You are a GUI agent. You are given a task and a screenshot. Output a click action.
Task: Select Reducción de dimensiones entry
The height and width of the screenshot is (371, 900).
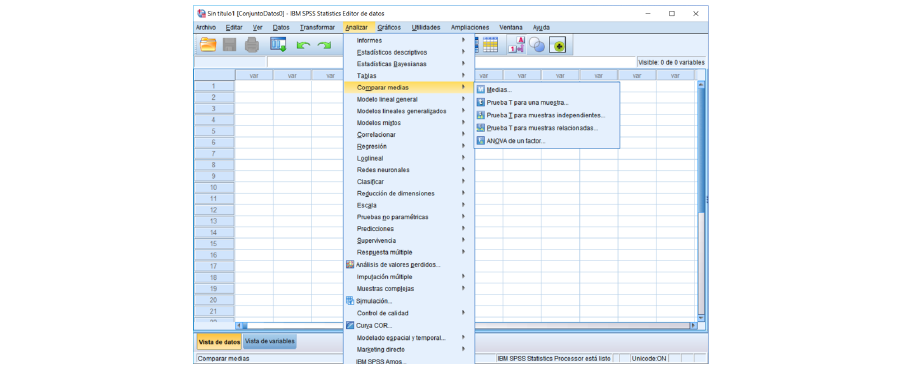(409, 194)
